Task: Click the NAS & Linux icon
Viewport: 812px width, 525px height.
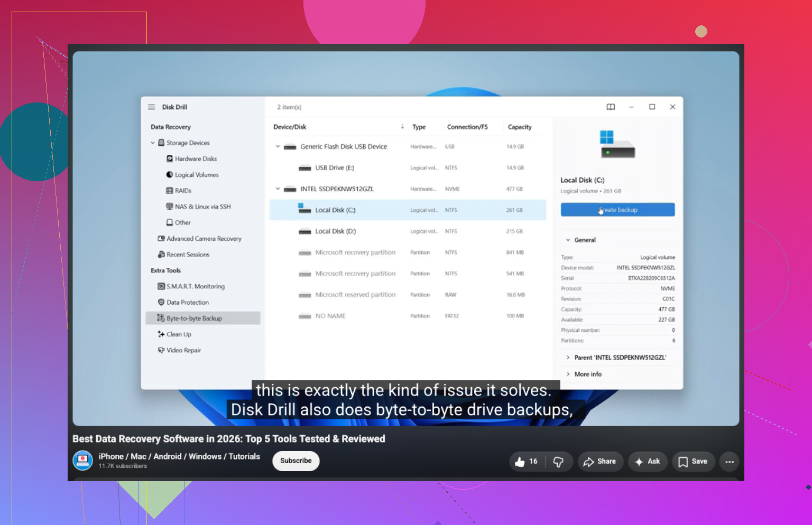Action: (x=170, y=207)
